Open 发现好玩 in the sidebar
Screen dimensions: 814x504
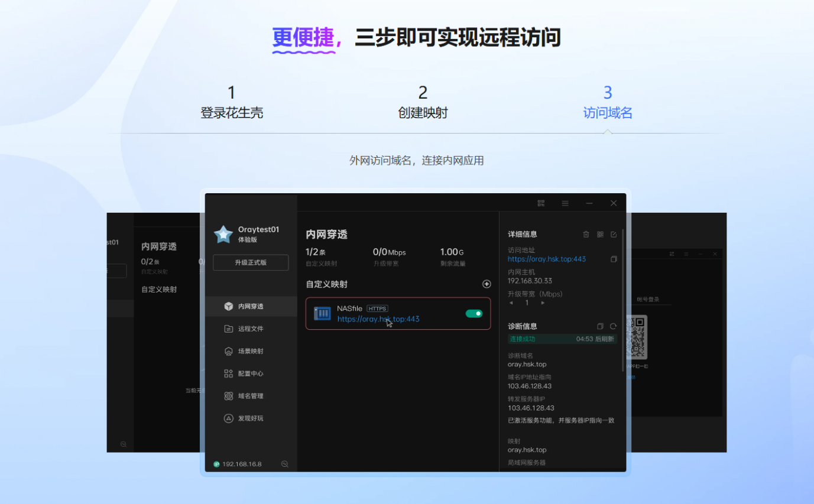251,418
